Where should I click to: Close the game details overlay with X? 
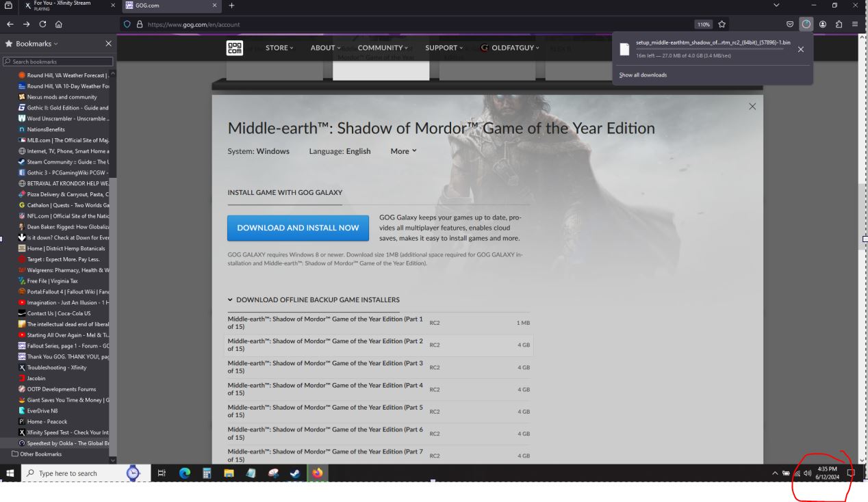752,107
